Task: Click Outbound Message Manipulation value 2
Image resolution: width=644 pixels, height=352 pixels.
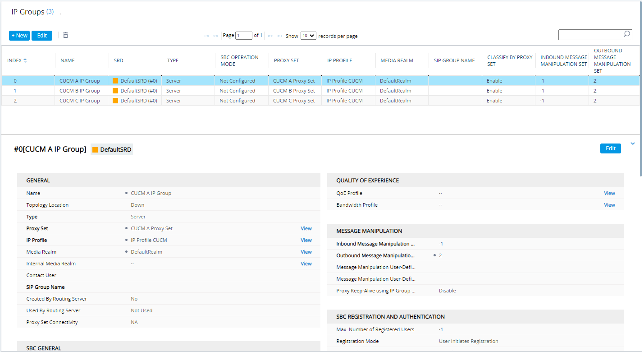Action: [x=440, y=255]
